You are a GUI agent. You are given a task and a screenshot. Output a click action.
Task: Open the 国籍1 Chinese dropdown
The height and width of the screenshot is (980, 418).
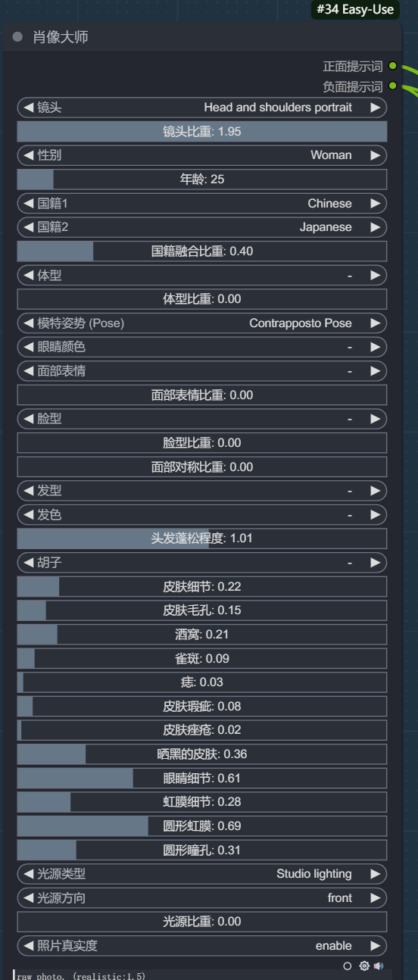click(202, 203)
